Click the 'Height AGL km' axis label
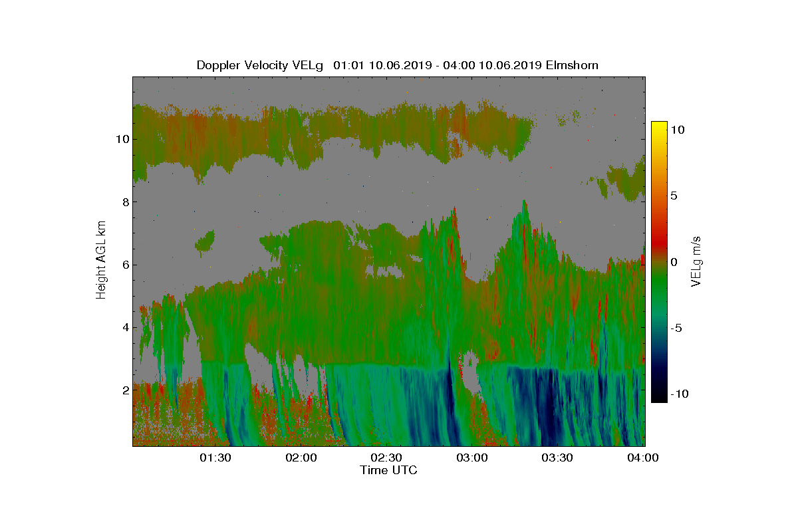This screenshot has width=798, height=532. coord(101,261)
